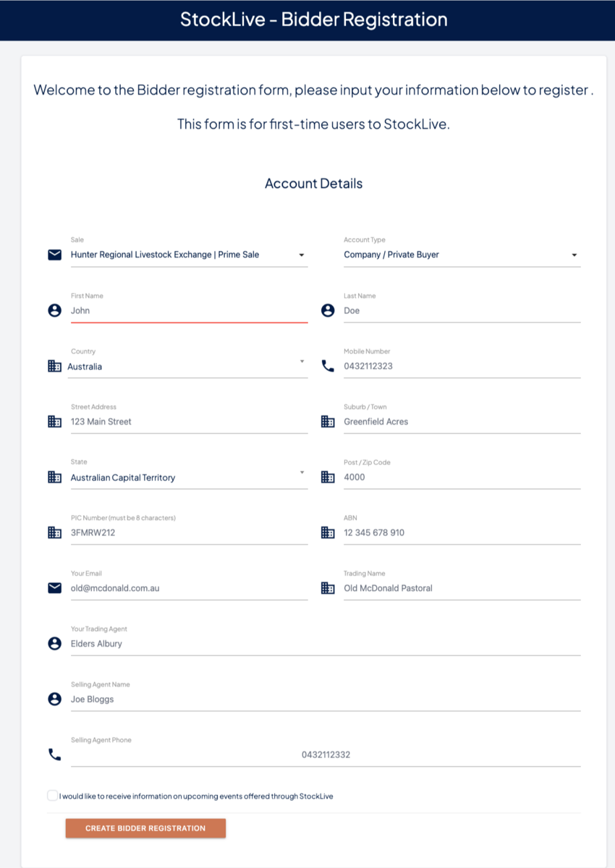Click the building icon beside ABN

(328, 532)
